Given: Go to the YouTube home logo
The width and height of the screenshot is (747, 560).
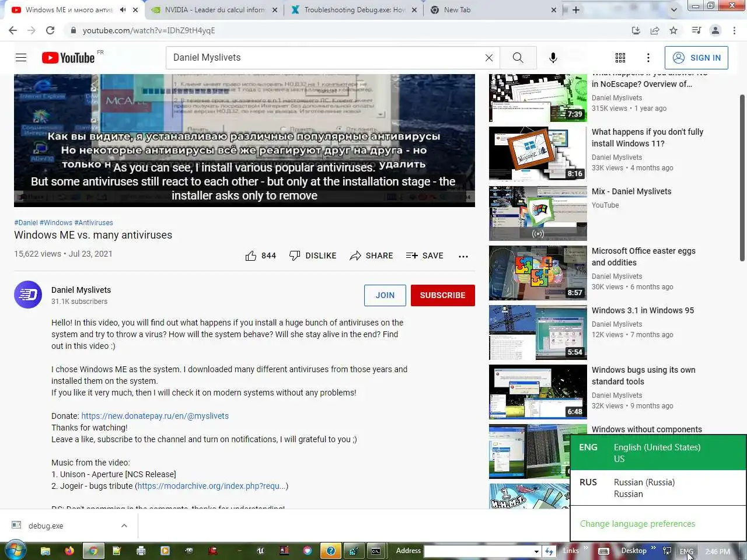Looking at the screenshot, I should 68,57.
